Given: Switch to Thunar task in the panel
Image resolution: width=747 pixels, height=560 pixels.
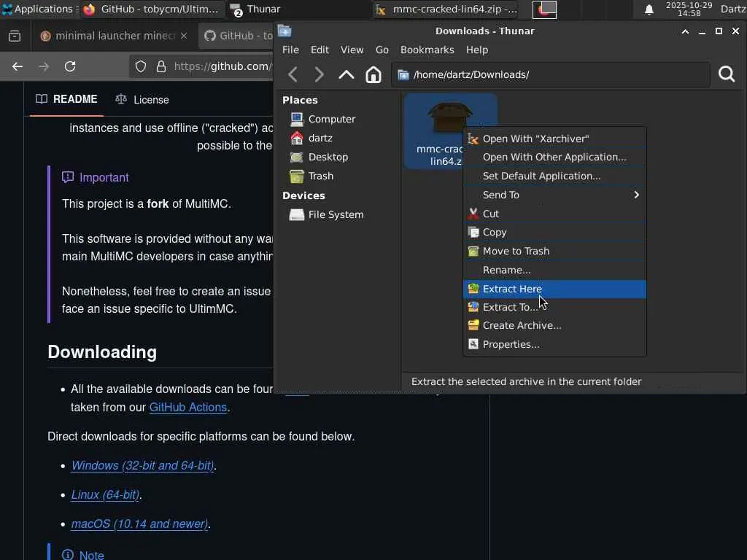Looking at the screenshot, I should click(x=255, y=9).
